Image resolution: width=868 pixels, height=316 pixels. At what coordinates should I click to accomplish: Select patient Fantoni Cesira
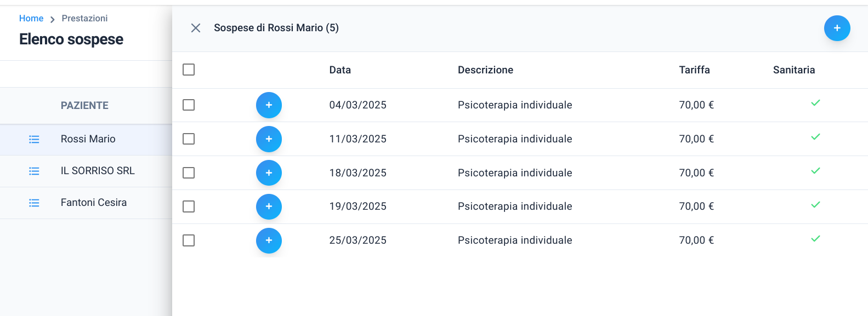(x=94, y=203)
